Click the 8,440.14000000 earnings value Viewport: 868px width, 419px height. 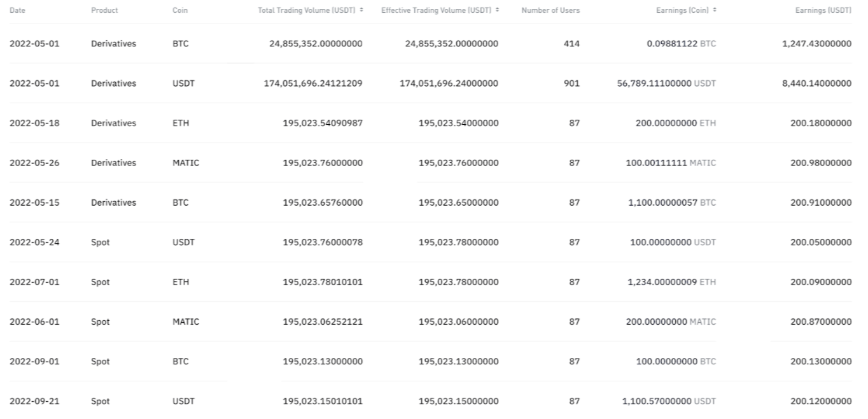click(x=816, y=83)
